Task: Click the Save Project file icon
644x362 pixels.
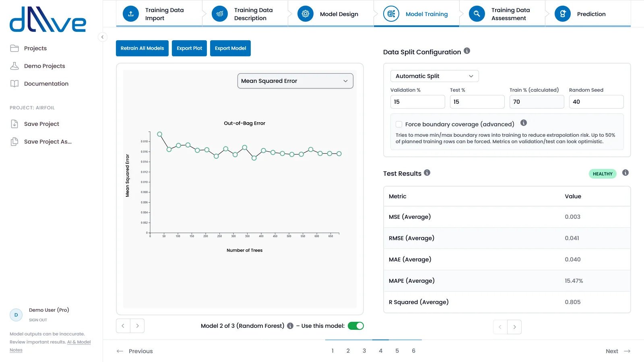Action: (14, 124)
